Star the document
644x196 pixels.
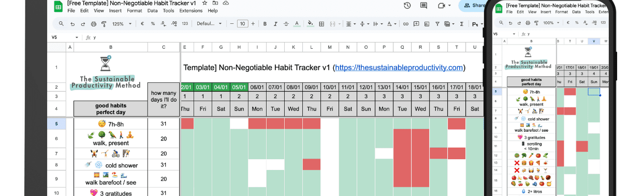[x=204, y=3]
